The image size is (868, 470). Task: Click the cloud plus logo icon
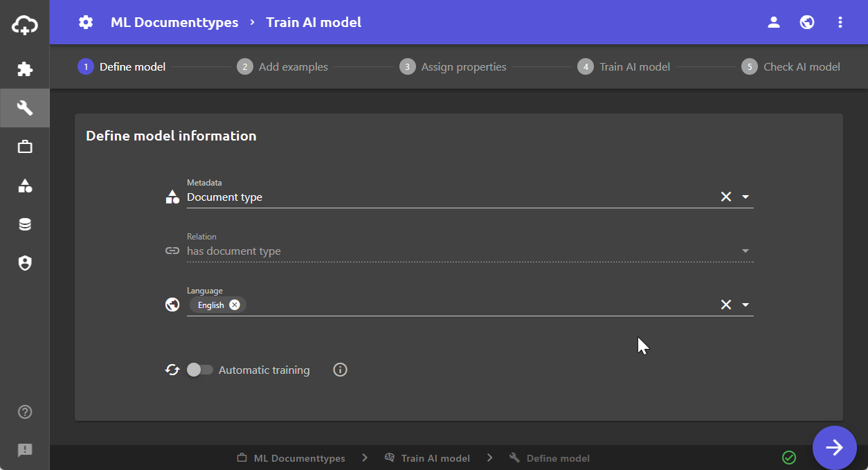point(25,26)
